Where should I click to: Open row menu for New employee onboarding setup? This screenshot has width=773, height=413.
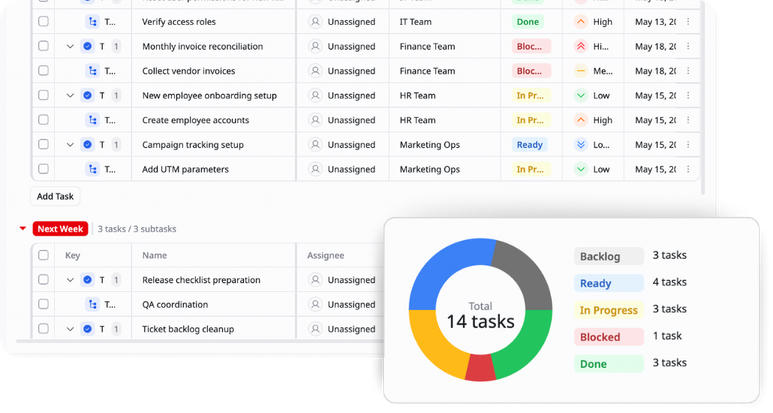pyautogui.click(x=688, y=96)
